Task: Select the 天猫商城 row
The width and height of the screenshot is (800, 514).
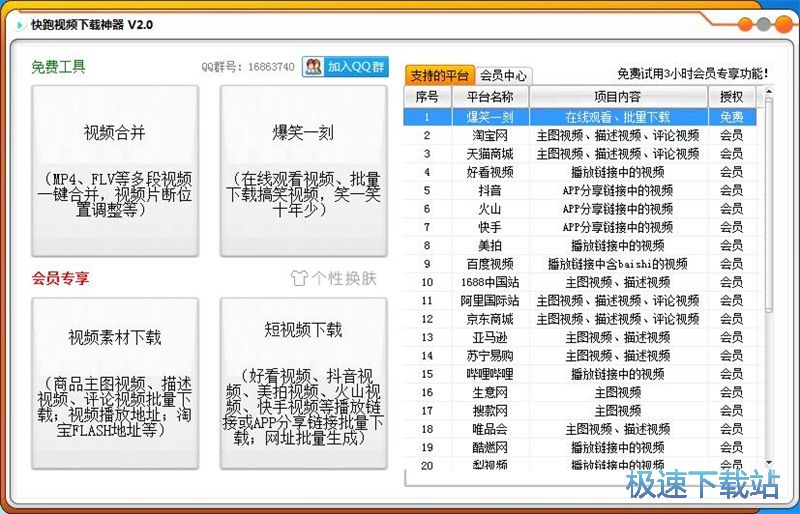Action: [580, 154]
